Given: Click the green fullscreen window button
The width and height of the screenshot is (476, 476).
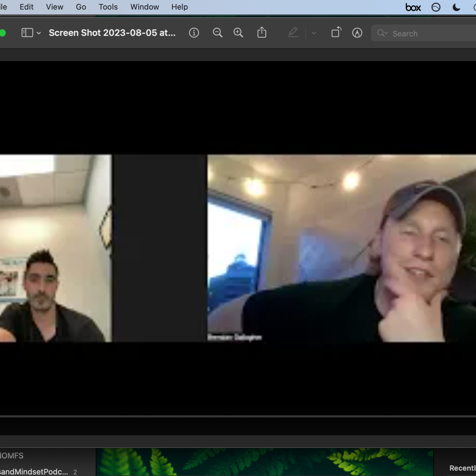Looking at the screenshot, I should pos(3,33).
